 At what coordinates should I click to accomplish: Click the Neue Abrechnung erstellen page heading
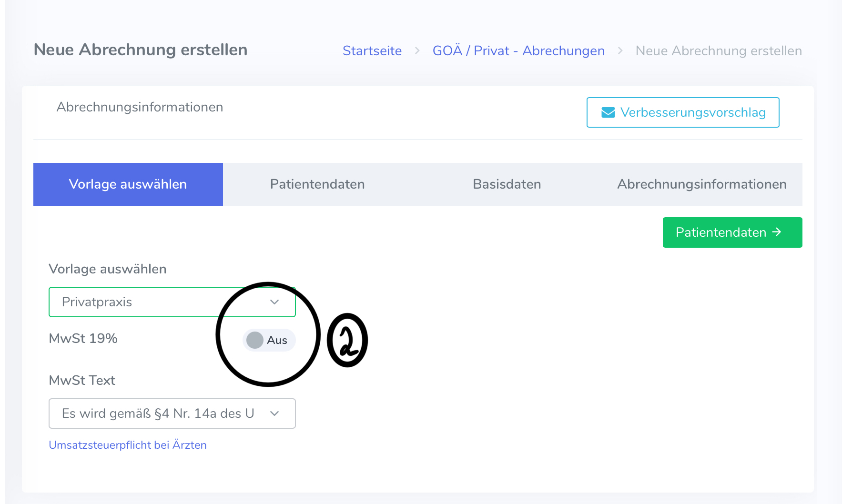click(x=141, y=50)
